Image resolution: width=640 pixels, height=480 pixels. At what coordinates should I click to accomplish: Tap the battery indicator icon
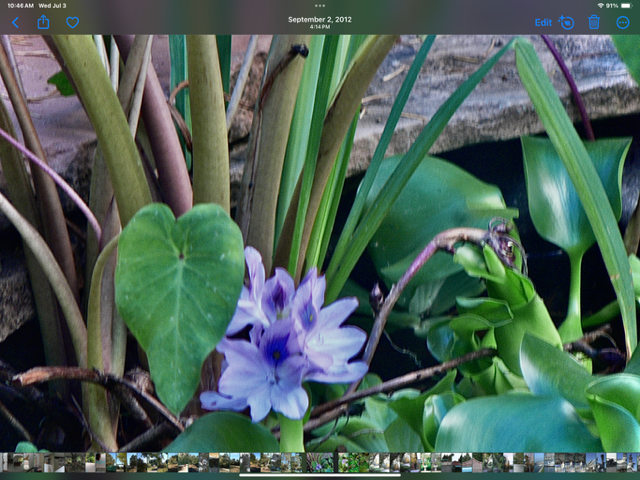(x=627, y=5)
